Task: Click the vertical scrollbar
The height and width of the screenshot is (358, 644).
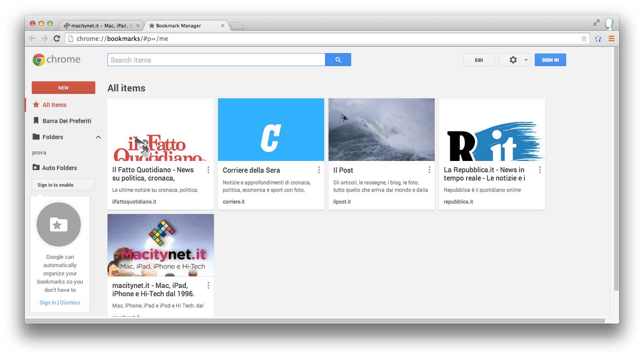Action: pos(616,170)
